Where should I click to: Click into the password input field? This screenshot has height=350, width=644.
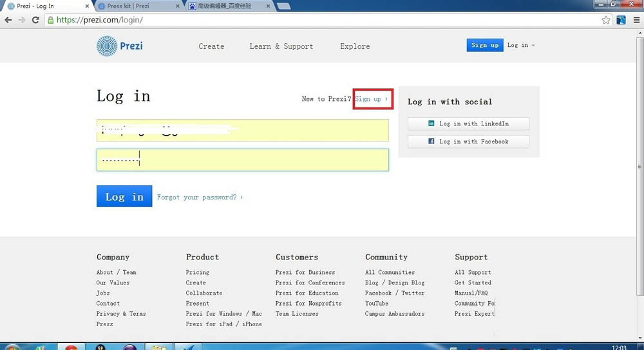point(243,160)
